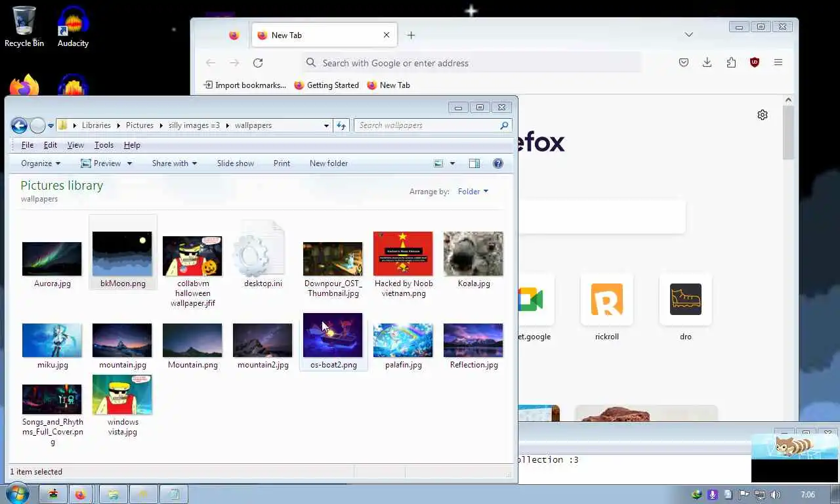Open Audacity desktop shortcut
This screenshot has width=840, height=504.
[x=73, y=26]
